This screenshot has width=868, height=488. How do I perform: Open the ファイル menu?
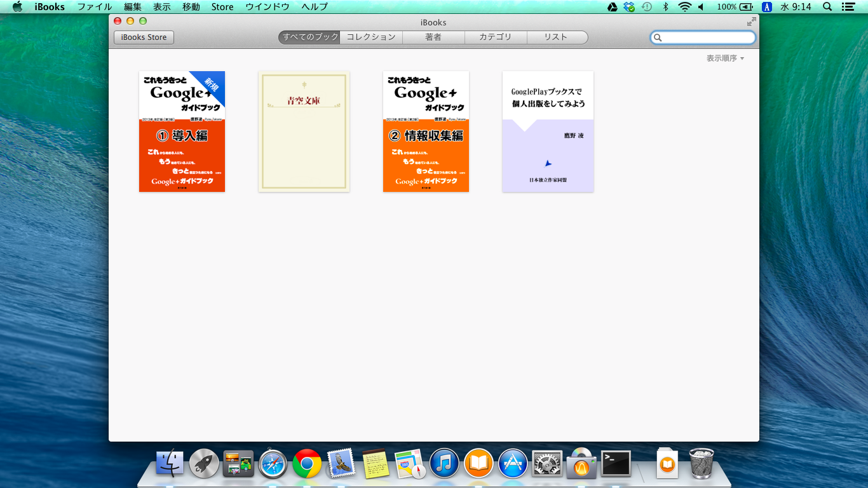(95, 7)
